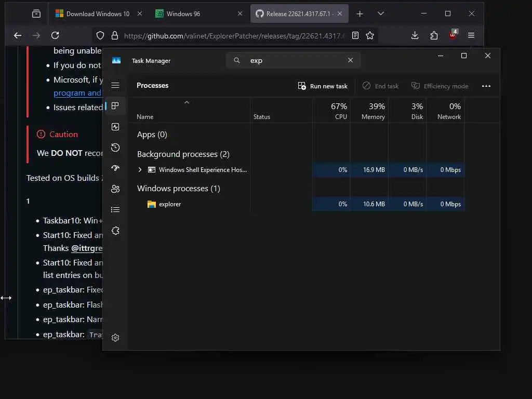The width and height of the screenshot is (532, 399).
Task: Click tracking protection shield icon
Action: point(100,36)
